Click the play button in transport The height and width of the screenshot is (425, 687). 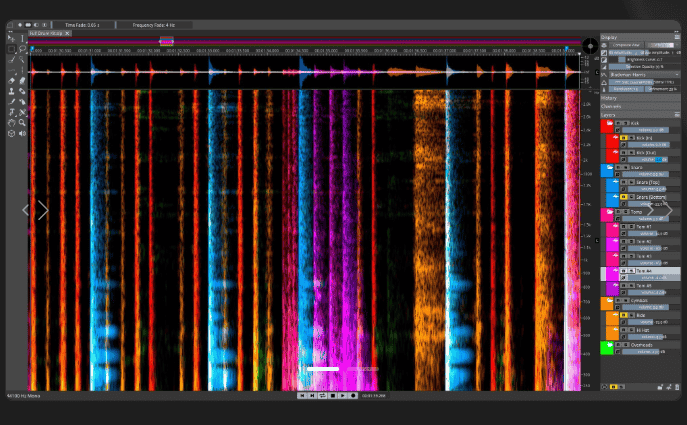pos(343,396)
